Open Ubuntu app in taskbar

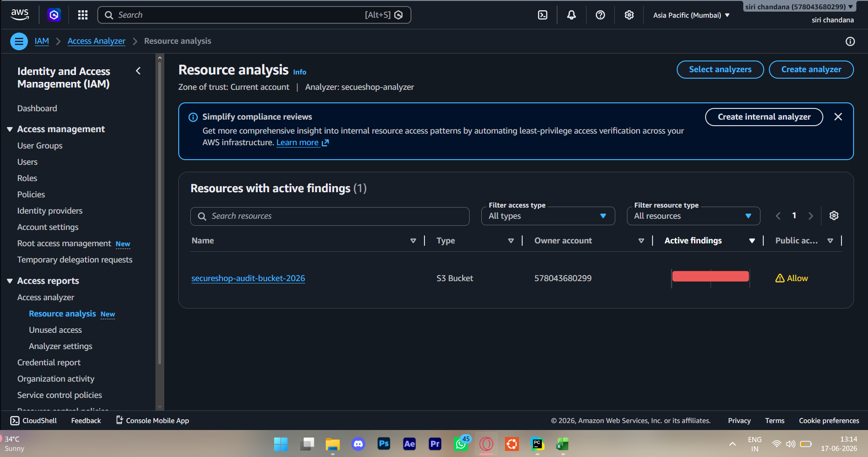pyautogui.click(x=512, y=444)
